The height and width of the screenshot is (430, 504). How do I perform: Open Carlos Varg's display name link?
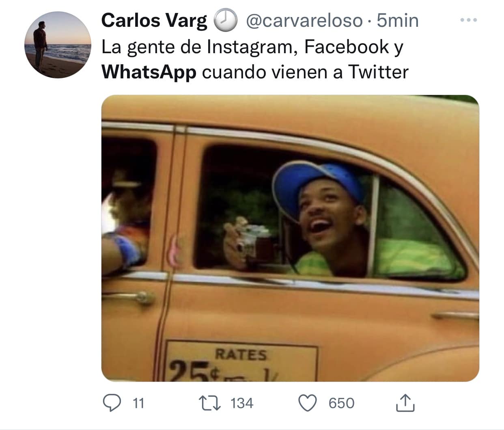tap(154, 20)
